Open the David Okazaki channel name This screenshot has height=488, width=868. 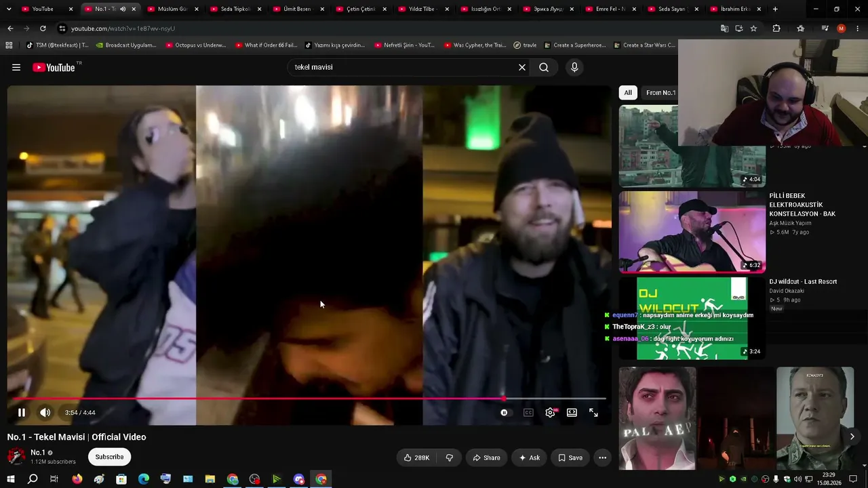click(787, 291)
